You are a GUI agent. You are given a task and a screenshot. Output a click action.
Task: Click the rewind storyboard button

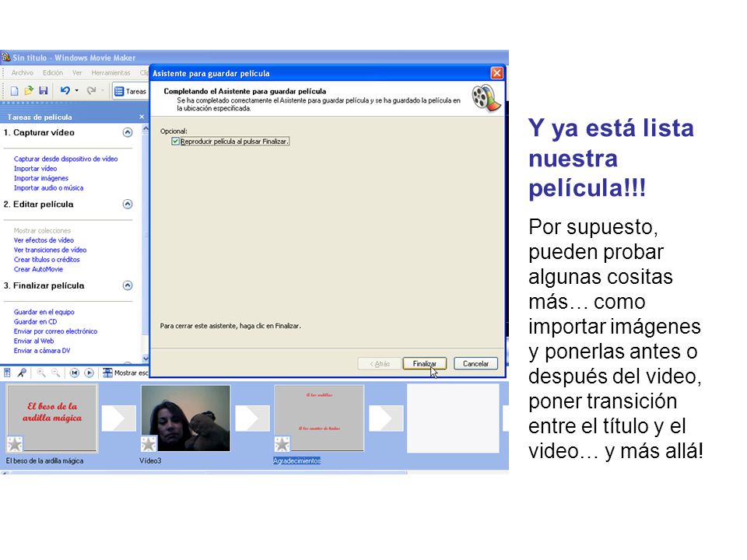pyautogui.click(x=75, y=373)
